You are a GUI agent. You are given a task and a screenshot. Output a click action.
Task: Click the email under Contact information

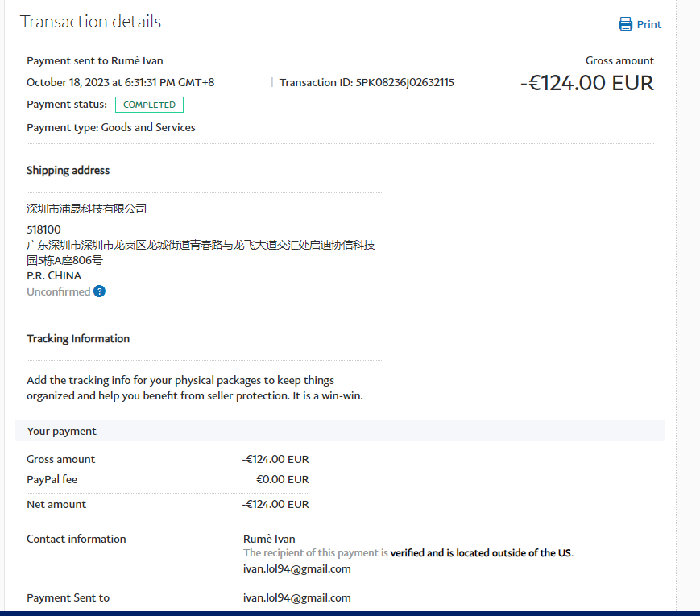click(296, 568)
